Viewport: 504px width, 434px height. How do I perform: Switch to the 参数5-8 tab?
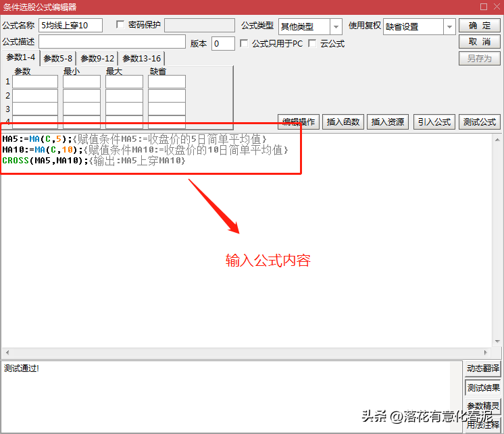(58, 59)
